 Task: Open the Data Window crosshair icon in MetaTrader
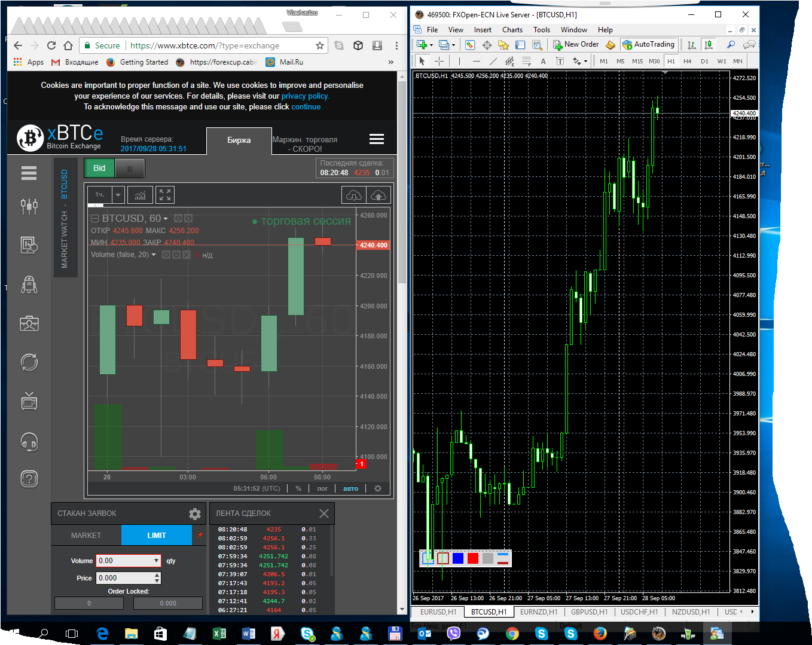tap(487, 45)
